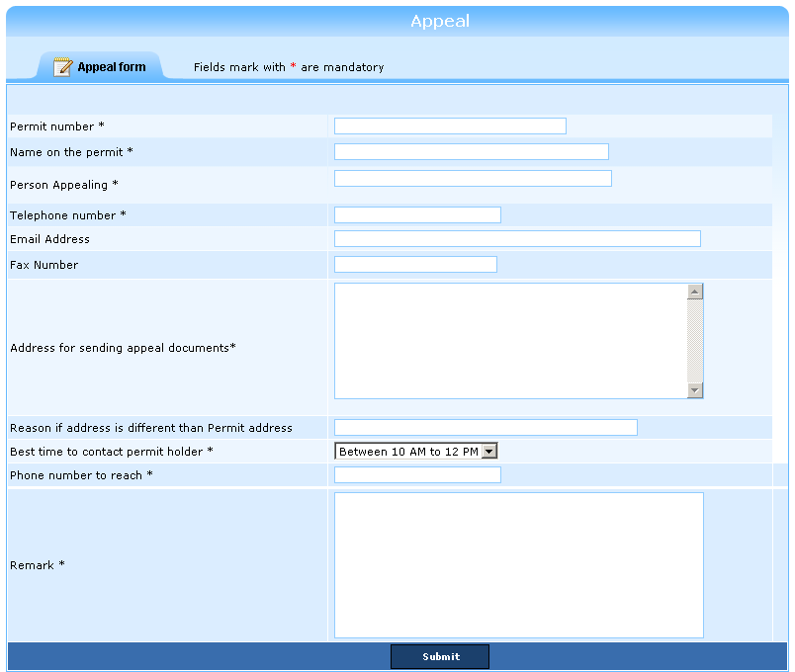The height and width of the screenshot is (672, 795).
Task: Click the Appeal page title header
Action: pos(440,21)
